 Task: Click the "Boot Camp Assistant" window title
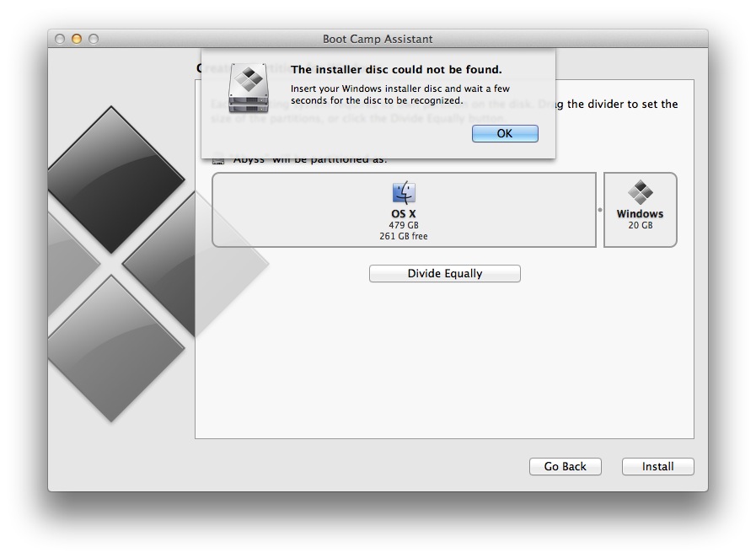point(378,39)
